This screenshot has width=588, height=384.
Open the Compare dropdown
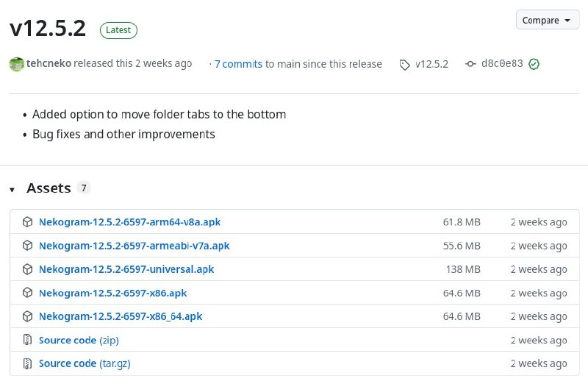(x=547, y=21)
